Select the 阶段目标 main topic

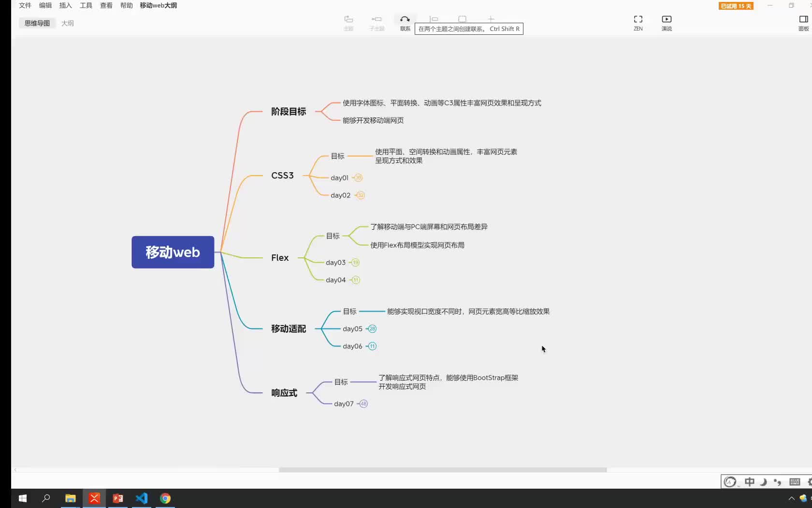289,112
